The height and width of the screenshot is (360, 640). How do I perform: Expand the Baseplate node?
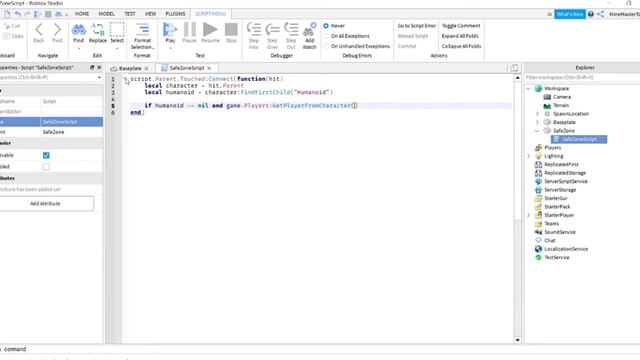(x=537, y=122)
